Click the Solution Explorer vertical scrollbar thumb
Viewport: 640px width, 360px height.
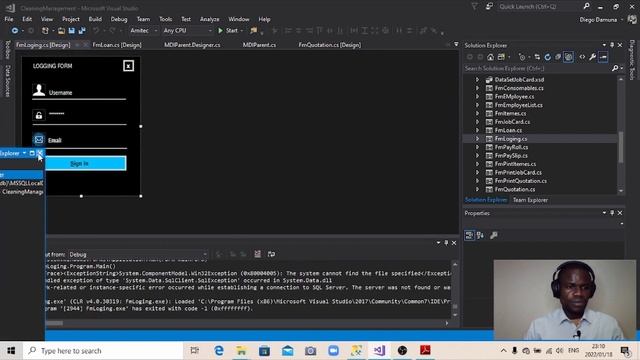click(x=621, y=147)
